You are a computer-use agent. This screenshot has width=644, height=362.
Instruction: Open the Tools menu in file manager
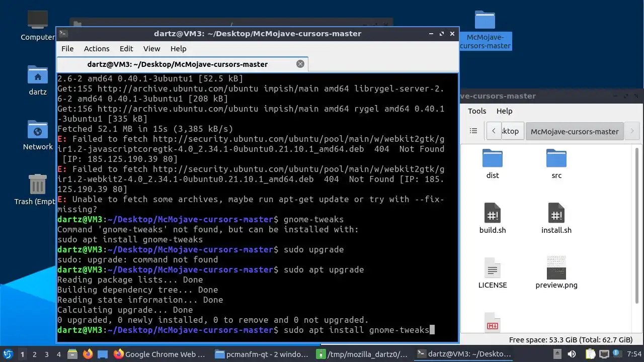pos(477,111)
